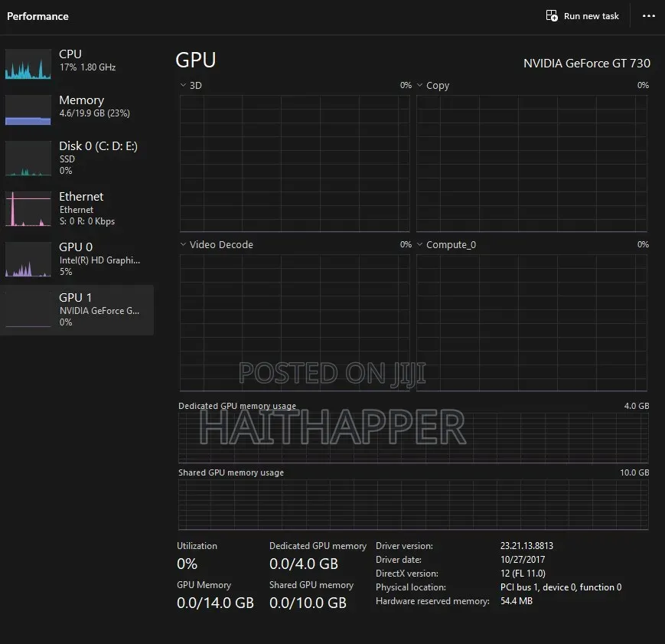Image resolution: width=665 pixels, height=644 pixels.
Task: Click the 17% 1.80 GHz CPU reading
Action: pyautogui.click(x=87, y=67)
